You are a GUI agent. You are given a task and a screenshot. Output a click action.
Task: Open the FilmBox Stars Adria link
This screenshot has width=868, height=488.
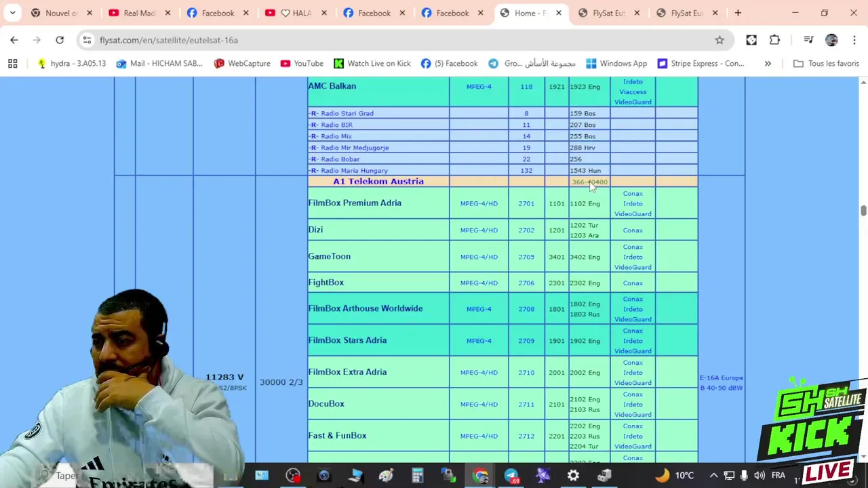click(347, 340)
